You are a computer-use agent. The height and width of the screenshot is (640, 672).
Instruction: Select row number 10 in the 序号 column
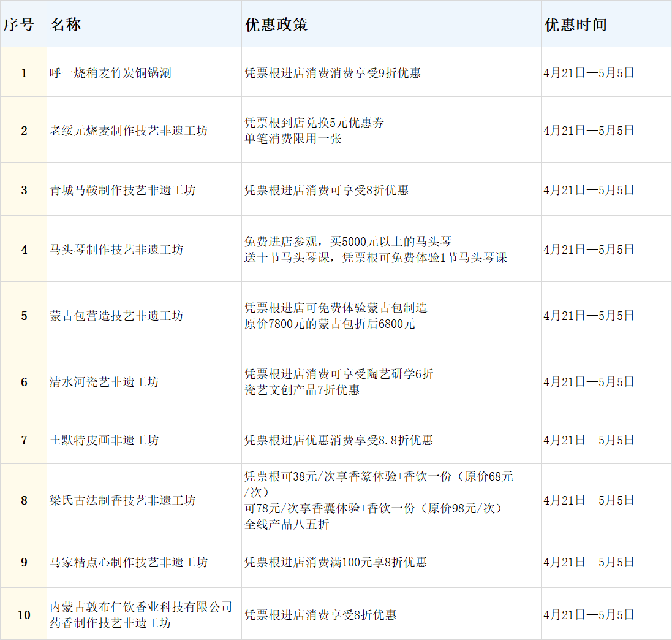point(24,615)
